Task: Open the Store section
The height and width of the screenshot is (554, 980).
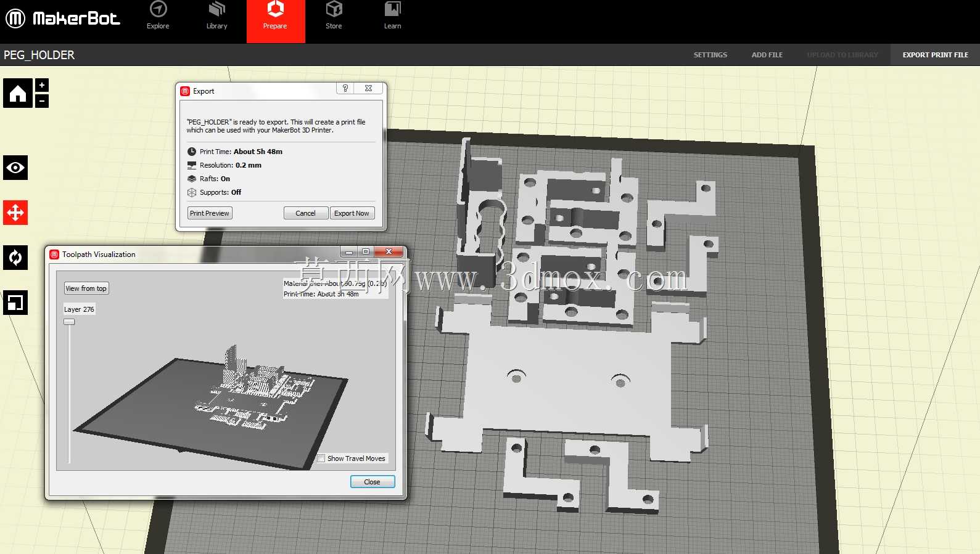Action: tap(334, 16)
